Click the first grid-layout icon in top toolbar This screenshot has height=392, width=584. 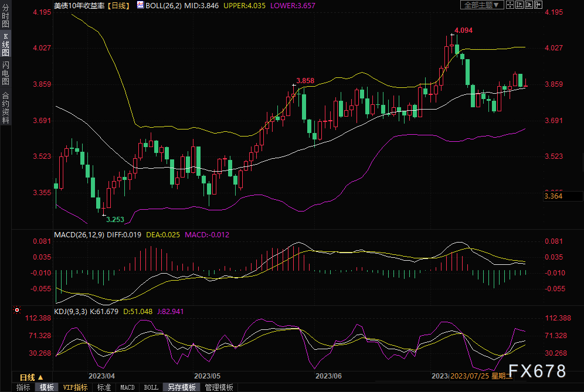tap(510, 5)
